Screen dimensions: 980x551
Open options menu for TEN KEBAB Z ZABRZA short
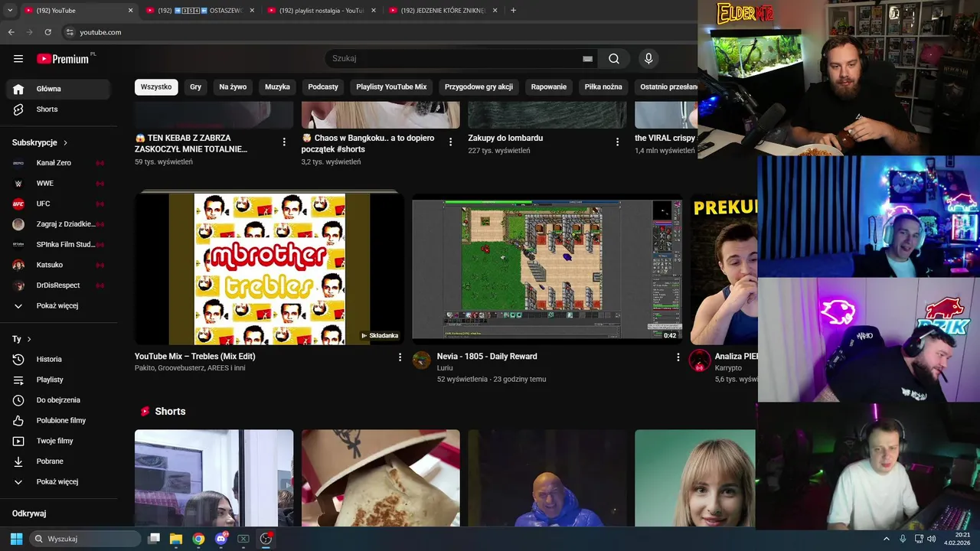[284, 142]
